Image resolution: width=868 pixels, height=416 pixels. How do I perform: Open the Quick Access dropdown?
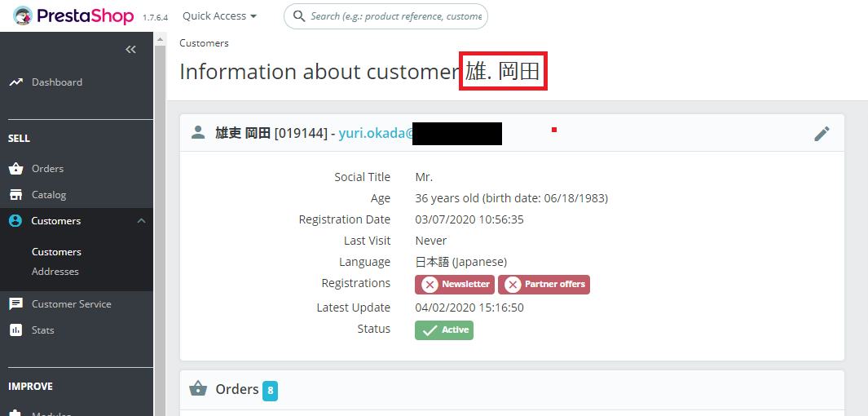(x=220, y=16)
